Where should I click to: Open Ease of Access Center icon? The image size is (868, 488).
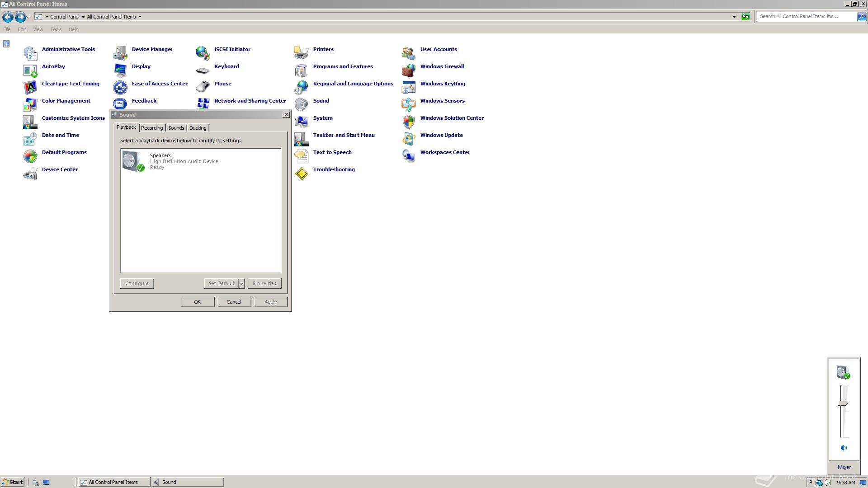[120, 88]
